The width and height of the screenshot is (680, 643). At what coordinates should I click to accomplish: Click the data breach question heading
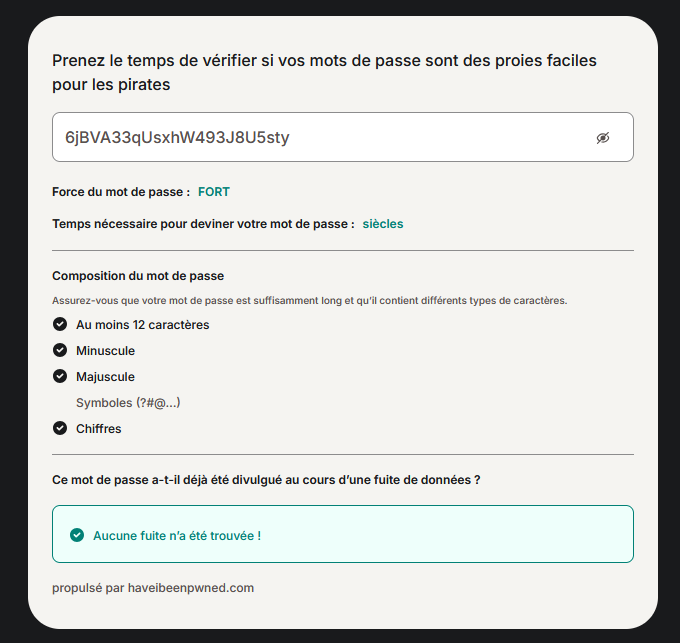click(x=266, y=480)
